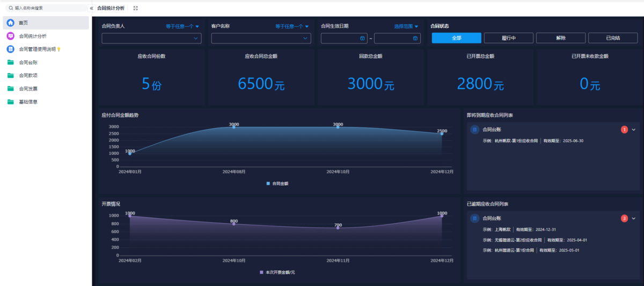Image resolution: width=644 pixels, height=286 pixels.
Task: Open 选择范围 dropdown for 合同生效日期
Action: pos(406,26)
